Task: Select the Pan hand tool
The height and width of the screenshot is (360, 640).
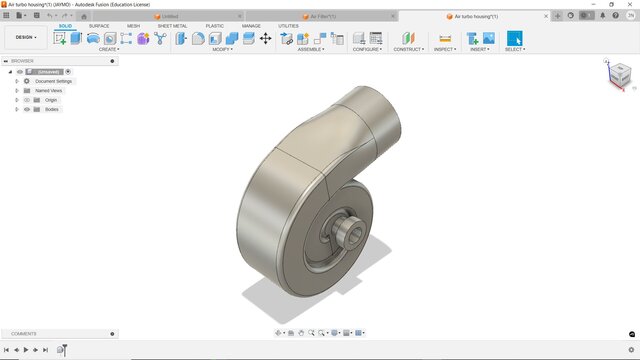Action: click(x=301, y=333)
